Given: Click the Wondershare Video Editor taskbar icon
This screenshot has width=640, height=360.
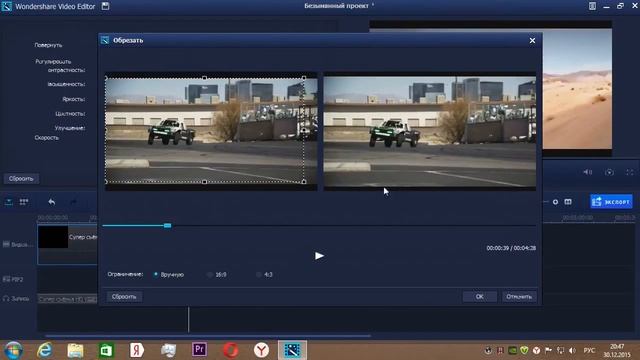Looking at the screenshot, I should 292,350.
